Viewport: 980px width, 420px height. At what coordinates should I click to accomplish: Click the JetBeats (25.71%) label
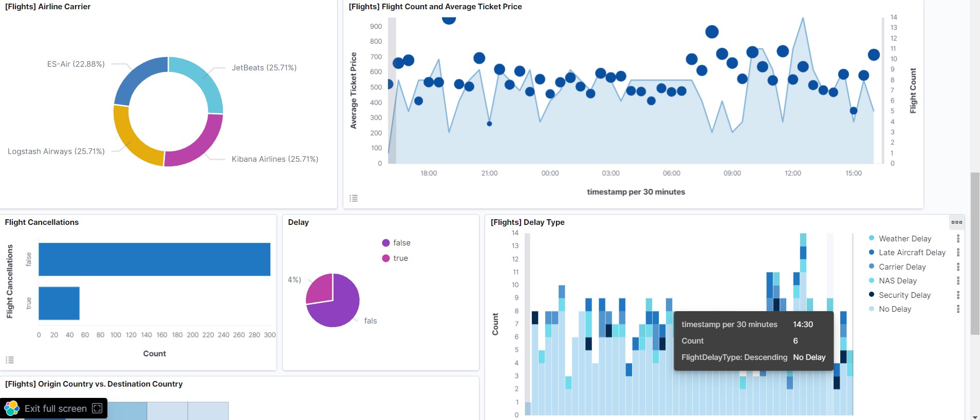(x=264, y=68)
